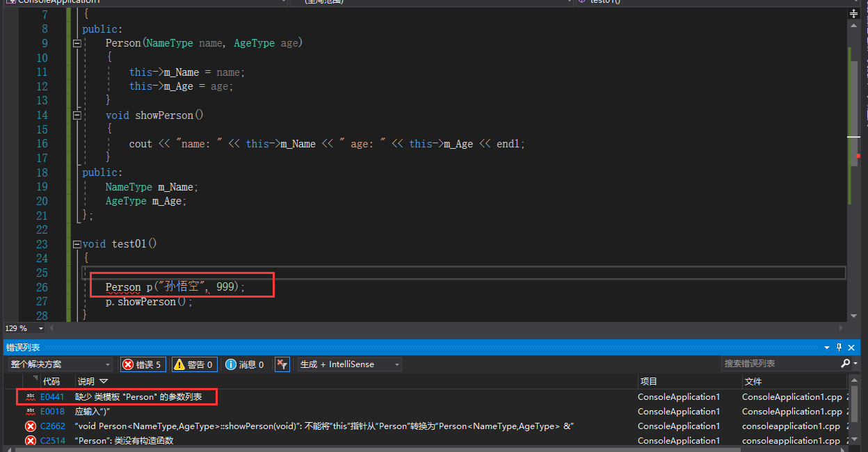Close the 错误列表 panel

click(851, 347)
